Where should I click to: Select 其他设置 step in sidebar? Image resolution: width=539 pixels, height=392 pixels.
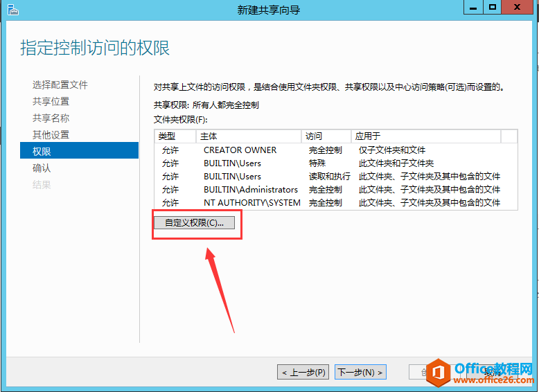[x=51, y=134]
